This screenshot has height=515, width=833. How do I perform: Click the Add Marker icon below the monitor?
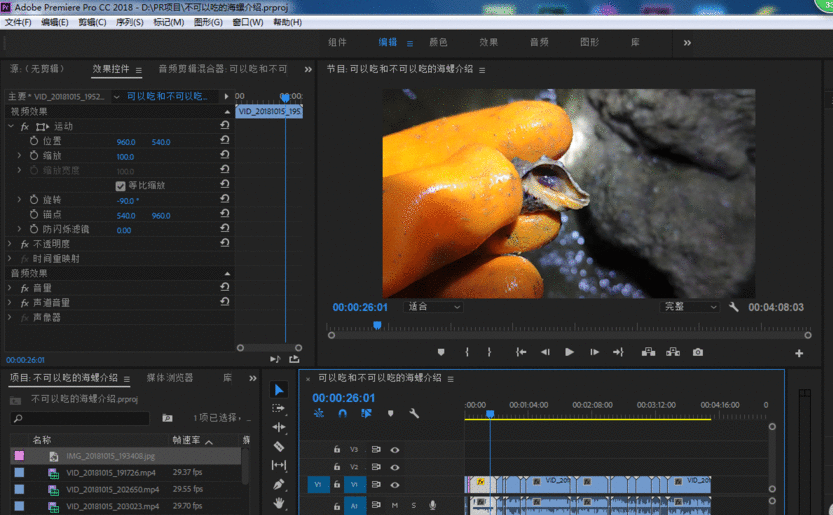pyautogui.click(x=441, y=352)
